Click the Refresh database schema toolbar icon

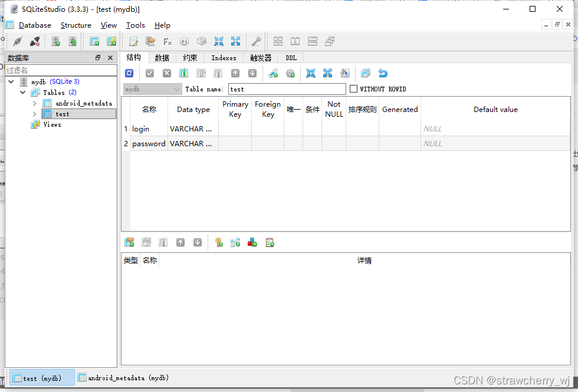[73, 41]
